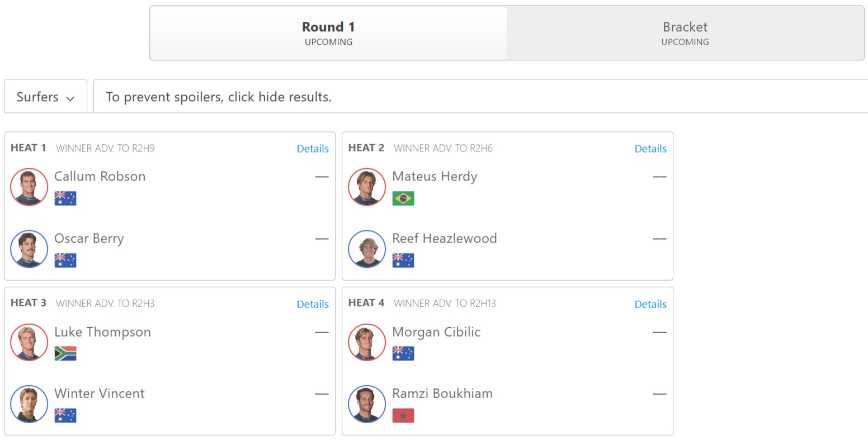
Task: Click the Australian flag under Winter Vincent
Action: pos(65,415)
